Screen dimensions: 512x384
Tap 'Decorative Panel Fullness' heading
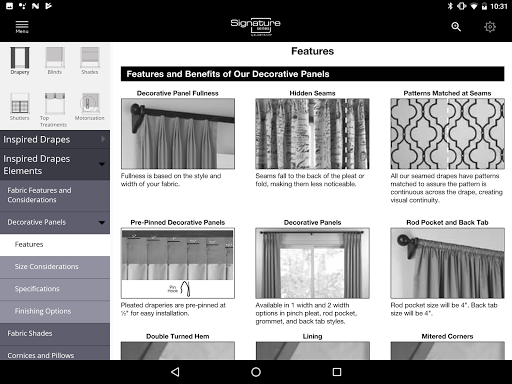(x=178, y=93)
